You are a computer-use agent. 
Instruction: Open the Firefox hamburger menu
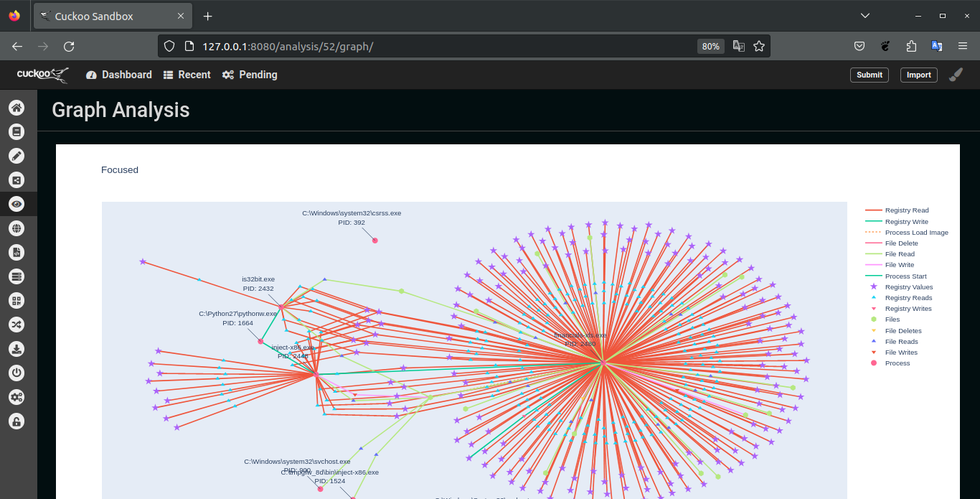pyautogui.click(x=963, y=46)
